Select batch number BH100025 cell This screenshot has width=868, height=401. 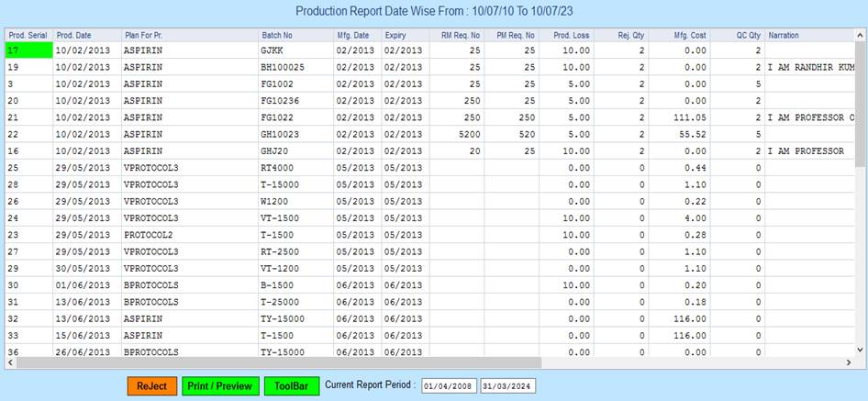click(284, 67)
